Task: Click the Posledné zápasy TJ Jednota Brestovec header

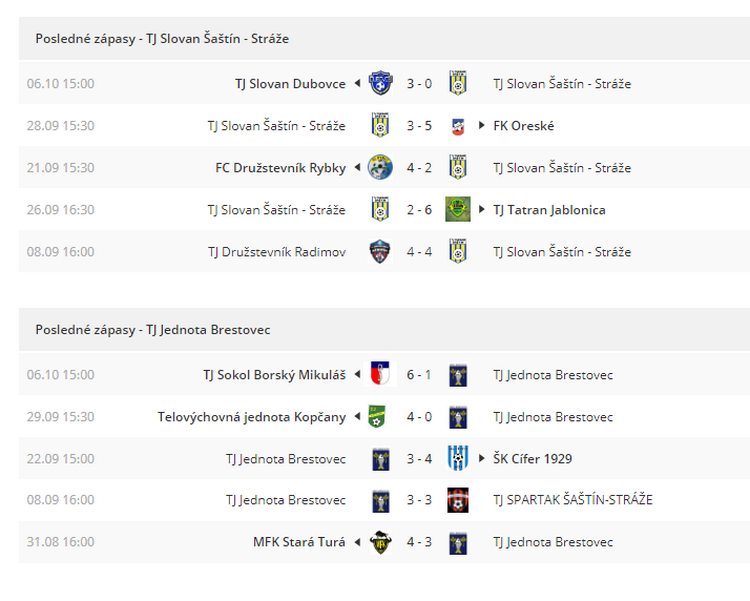Action: [153, 330]
